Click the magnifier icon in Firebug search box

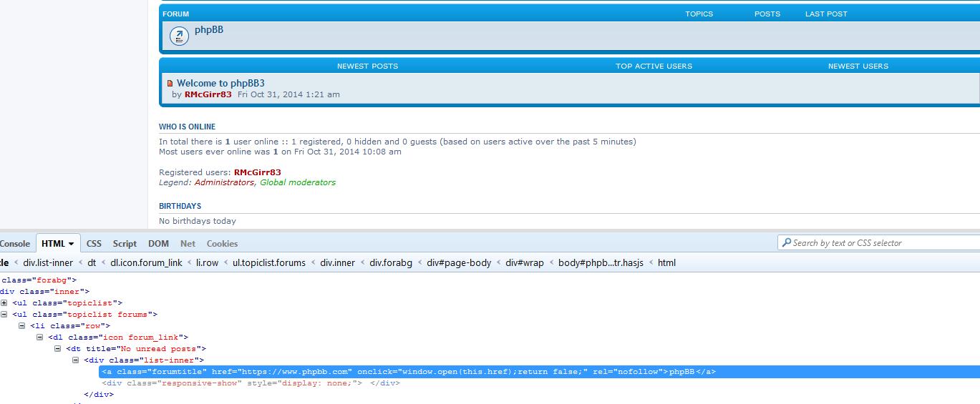[786, 242]
